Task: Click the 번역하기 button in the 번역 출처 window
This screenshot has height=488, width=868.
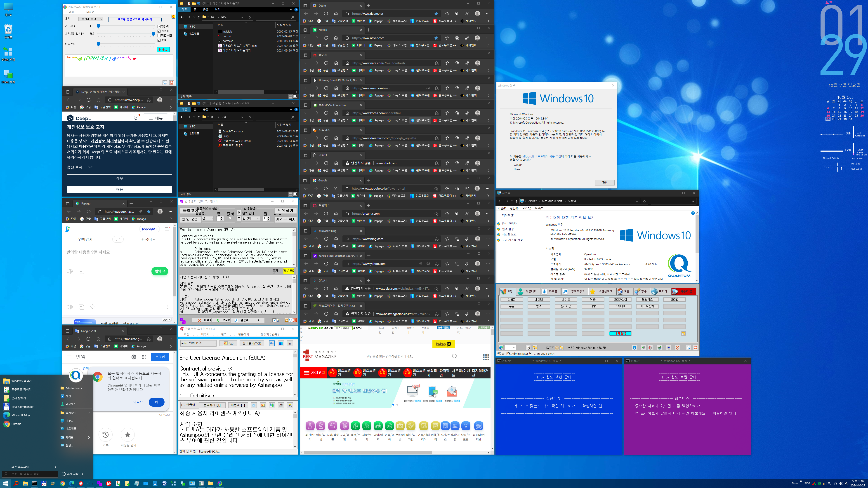Action: tap(285, 211)
